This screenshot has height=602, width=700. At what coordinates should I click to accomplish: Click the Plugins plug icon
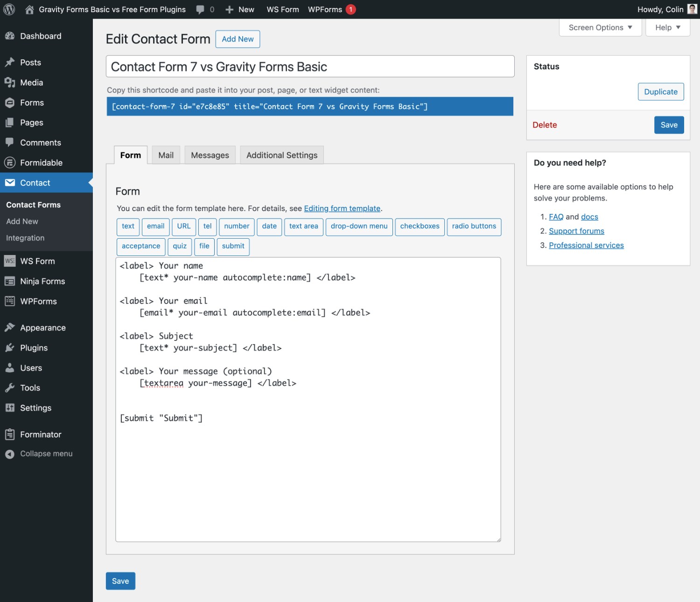click(10, 347)
